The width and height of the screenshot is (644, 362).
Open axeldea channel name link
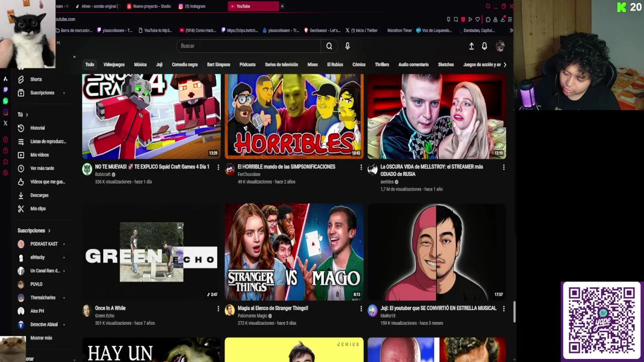[x=387, y=182]
